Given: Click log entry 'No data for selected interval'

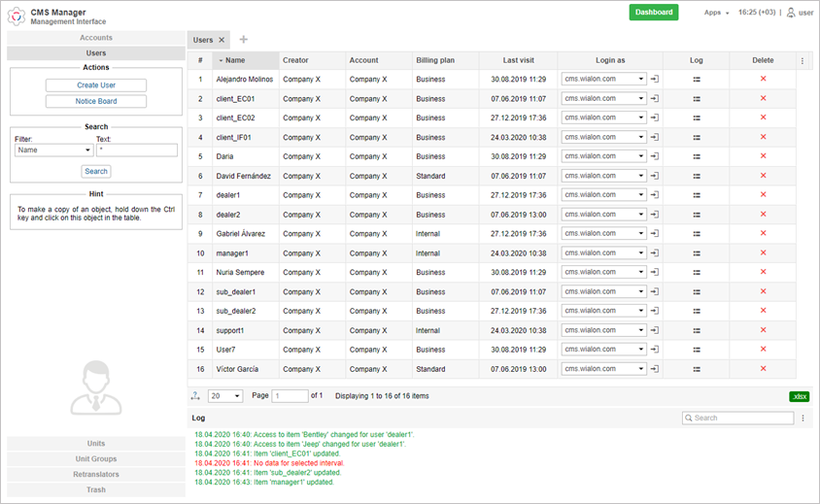Looking at the screenshot, I should [x=269, y=463].
